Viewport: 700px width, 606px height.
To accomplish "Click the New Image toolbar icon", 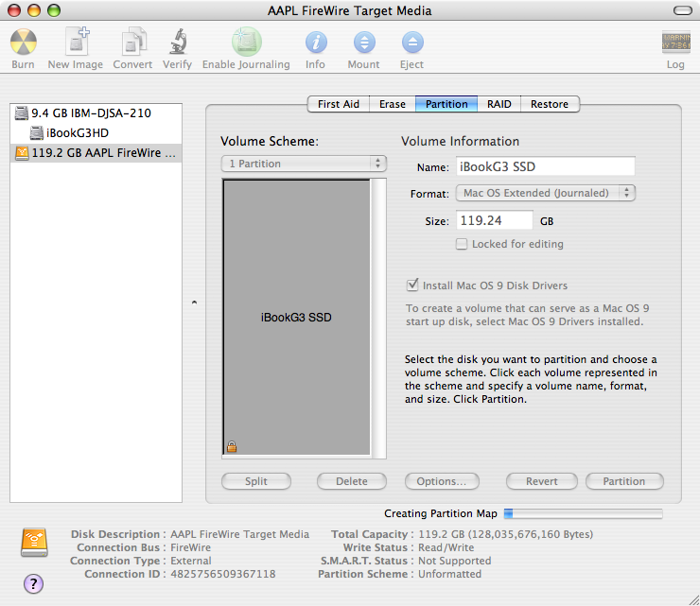I will pos(77,41).
